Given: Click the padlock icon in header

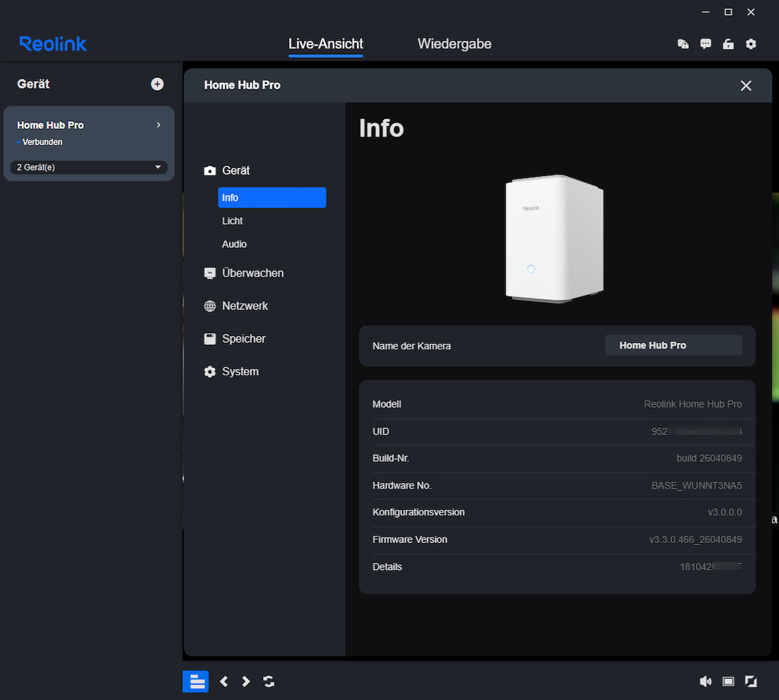Looking at the screenshot, I should coord(728,44).
